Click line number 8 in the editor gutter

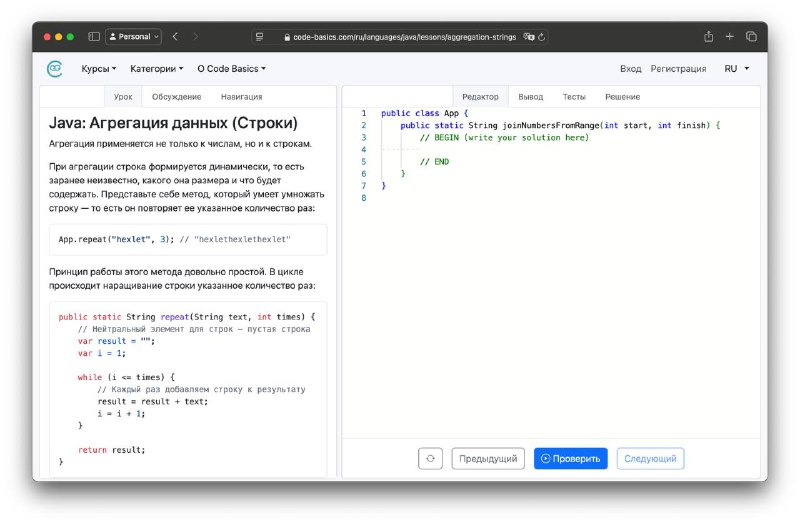coord(364,198)
